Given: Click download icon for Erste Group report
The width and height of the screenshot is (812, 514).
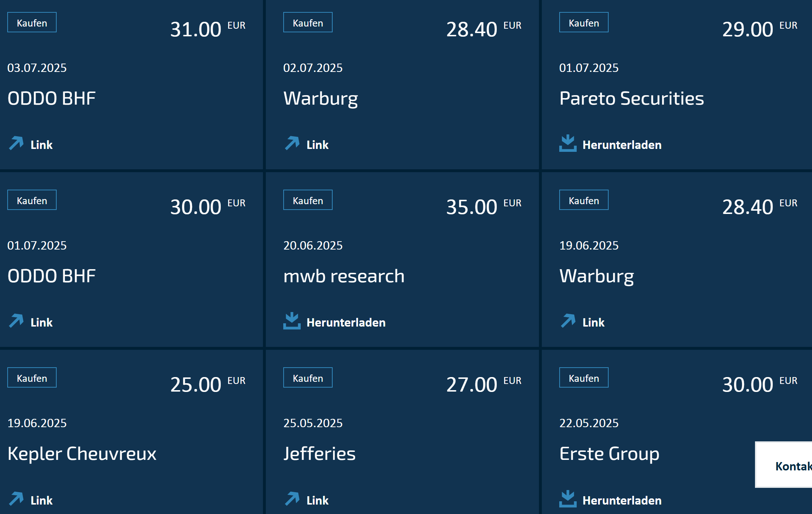Looking at the screenshot, I should pos(568,499).
